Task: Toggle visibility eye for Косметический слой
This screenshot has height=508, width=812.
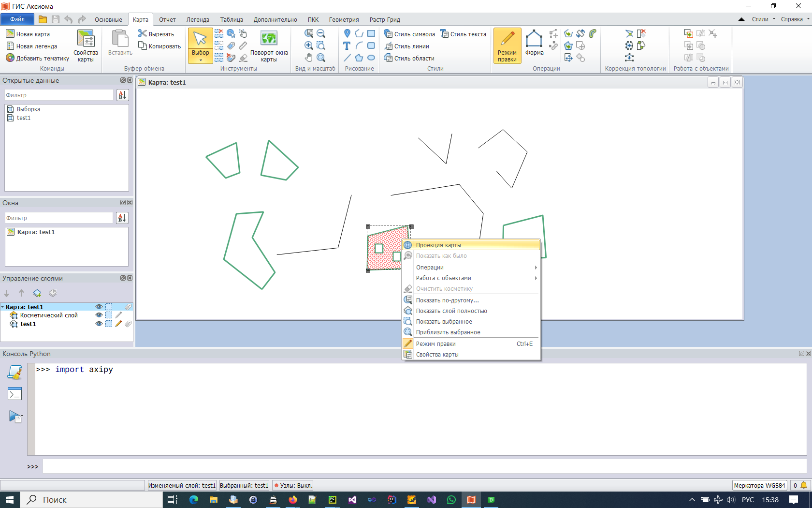Action: click(x=99, y=315)
